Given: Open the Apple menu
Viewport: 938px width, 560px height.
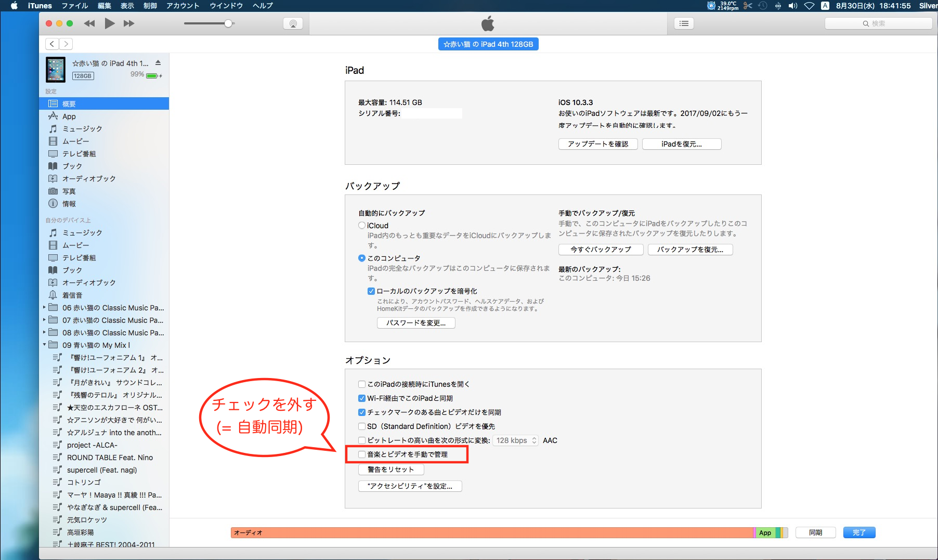Looking at the screenshot, I should point(14,6).
